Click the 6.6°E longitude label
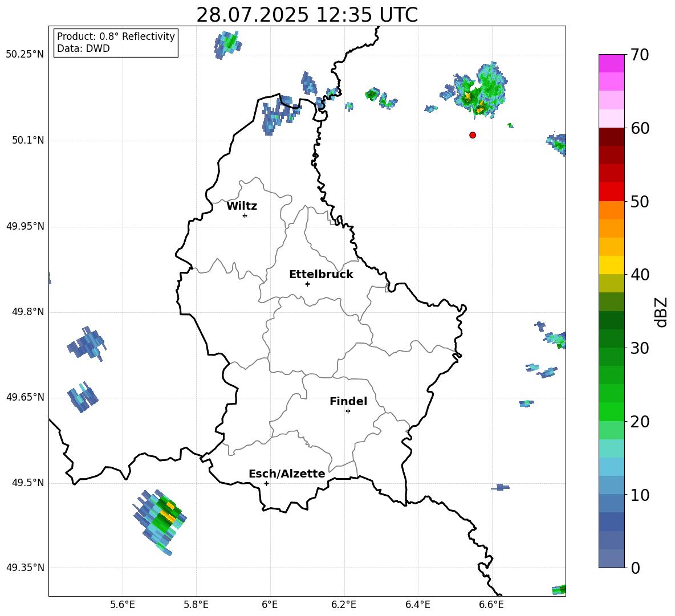 (491, 605)
